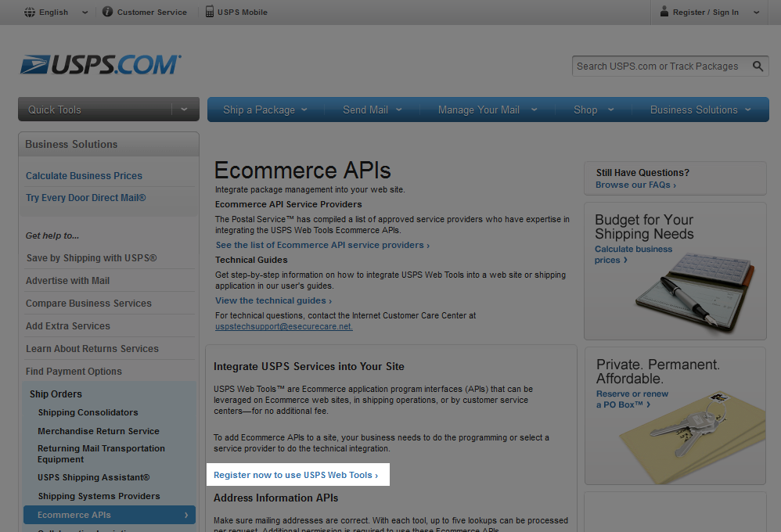This screenshot has height=532, width=781.
Task: Click the Customer Service info icon
Action: [x=108, y=12]
